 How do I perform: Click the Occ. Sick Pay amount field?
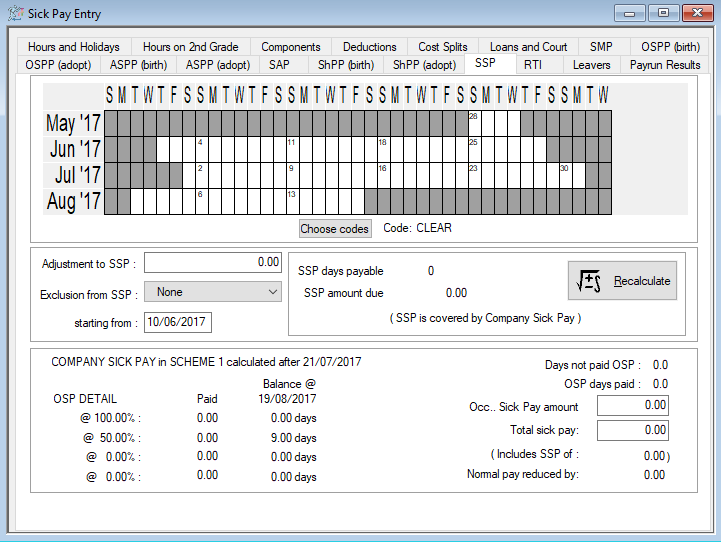pos(632,405)
